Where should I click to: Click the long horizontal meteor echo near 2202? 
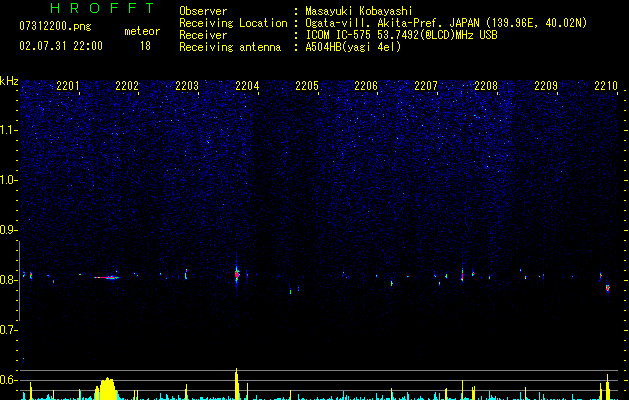tap(107, 277)
